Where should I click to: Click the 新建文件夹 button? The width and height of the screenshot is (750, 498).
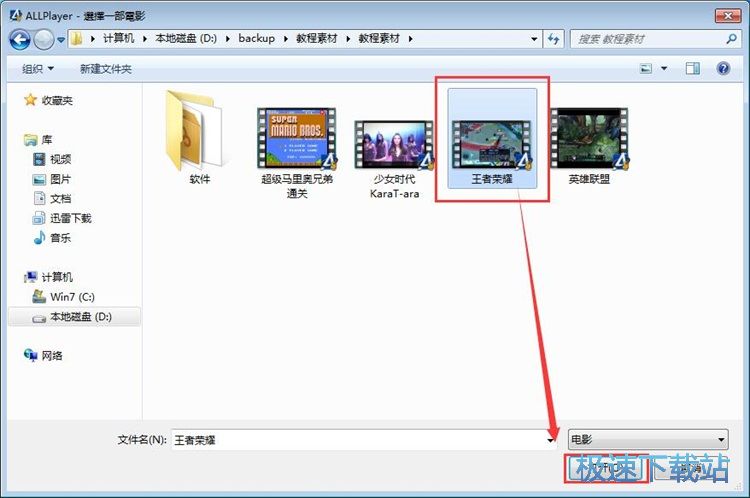[x=106, y=68]
